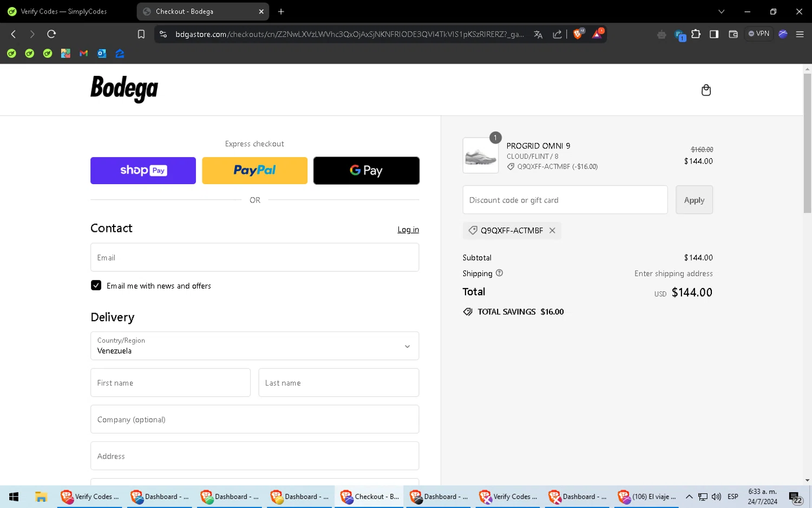Click the Discount code or gift card field
Viewport: 812px width, 508px height.
(x=565, y=200)
